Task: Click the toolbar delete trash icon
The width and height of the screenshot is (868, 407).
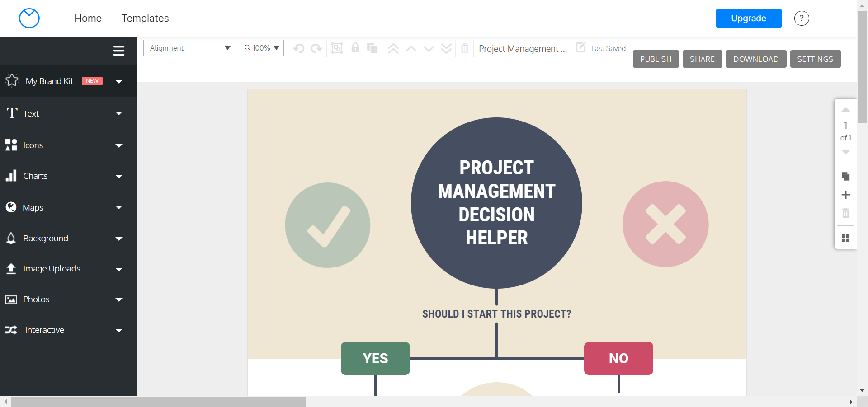Action: pyautogui.click(x=465, y=48)
